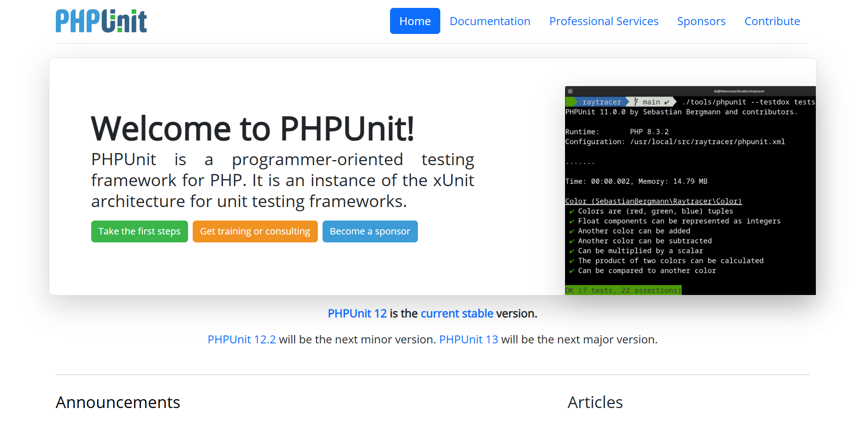
Task: Click the PHPUnit logo
Action: click(101, 21)
